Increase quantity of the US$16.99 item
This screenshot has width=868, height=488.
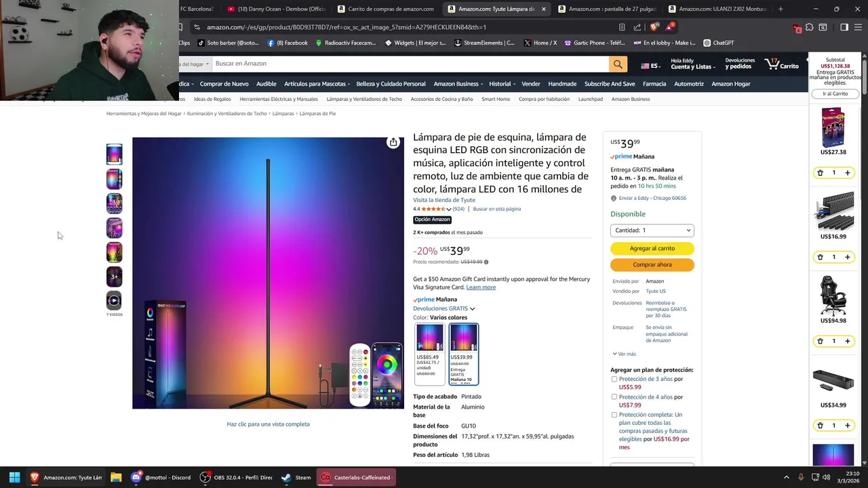847,257
